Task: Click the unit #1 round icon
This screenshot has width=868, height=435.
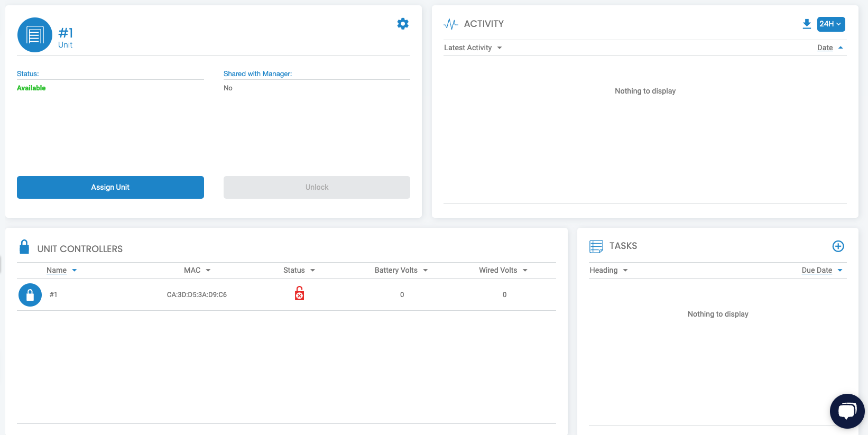Action: [x=35, y=35]
